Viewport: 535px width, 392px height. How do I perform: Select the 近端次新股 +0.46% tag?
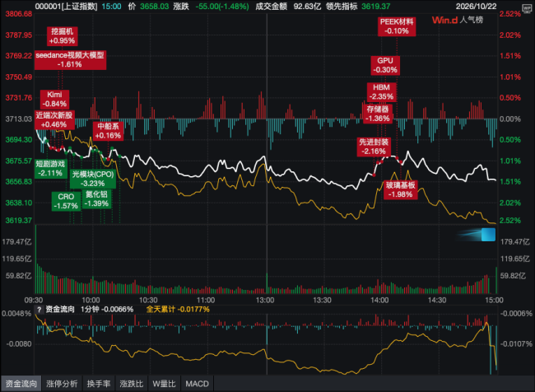[53, 120]
